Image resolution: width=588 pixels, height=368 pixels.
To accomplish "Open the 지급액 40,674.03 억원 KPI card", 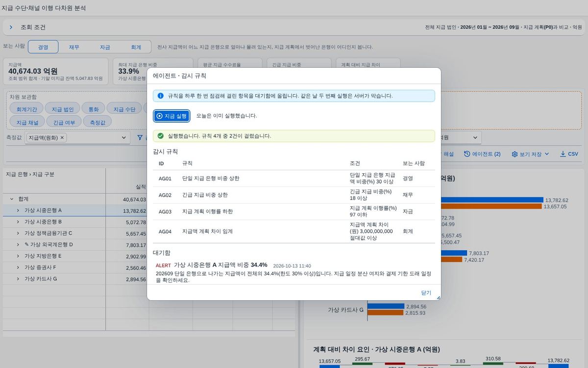I will 55,71.
